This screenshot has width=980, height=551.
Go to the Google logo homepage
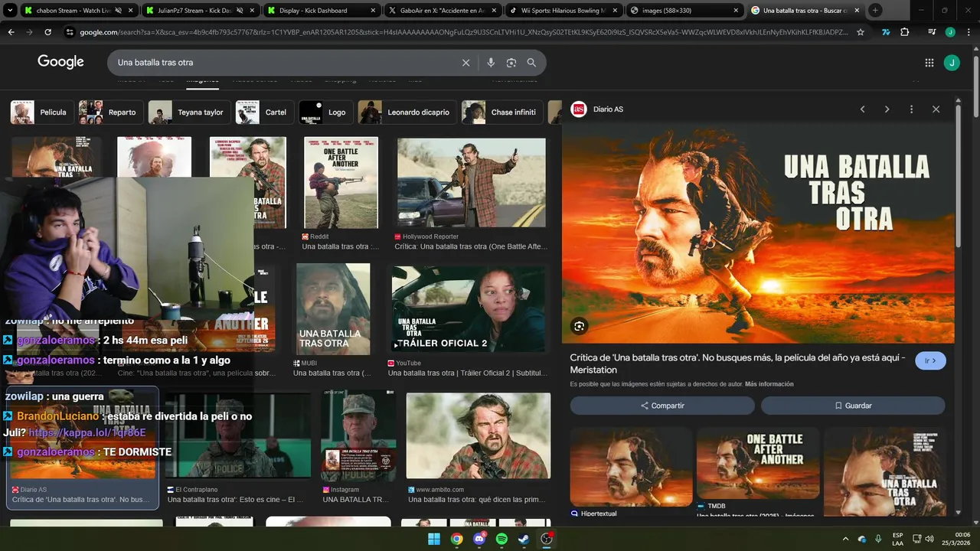point(60,62)
